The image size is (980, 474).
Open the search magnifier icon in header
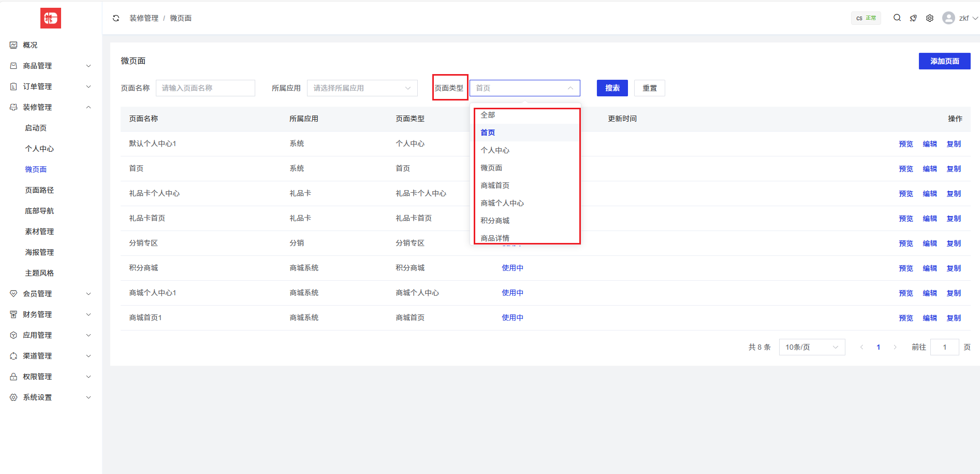coord(897,18)
